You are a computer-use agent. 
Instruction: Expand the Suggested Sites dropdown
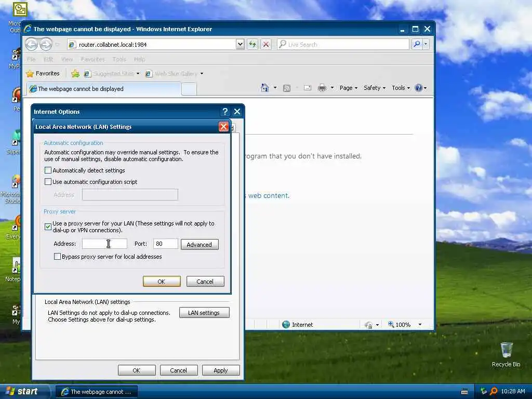click(x=138, y=74)
